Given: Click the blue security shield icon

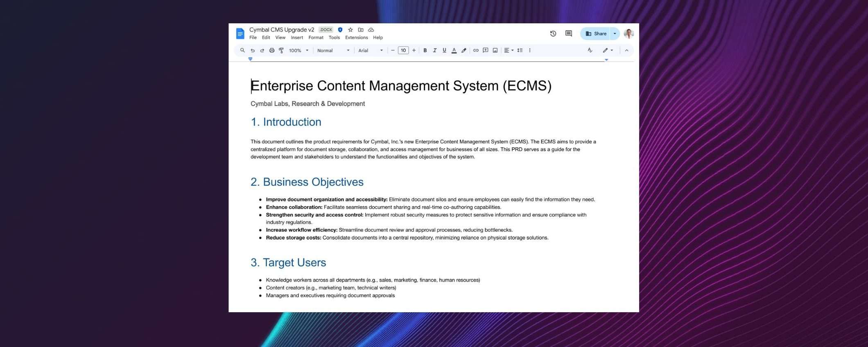Looking at the screenshot, I should coord(340,30).
